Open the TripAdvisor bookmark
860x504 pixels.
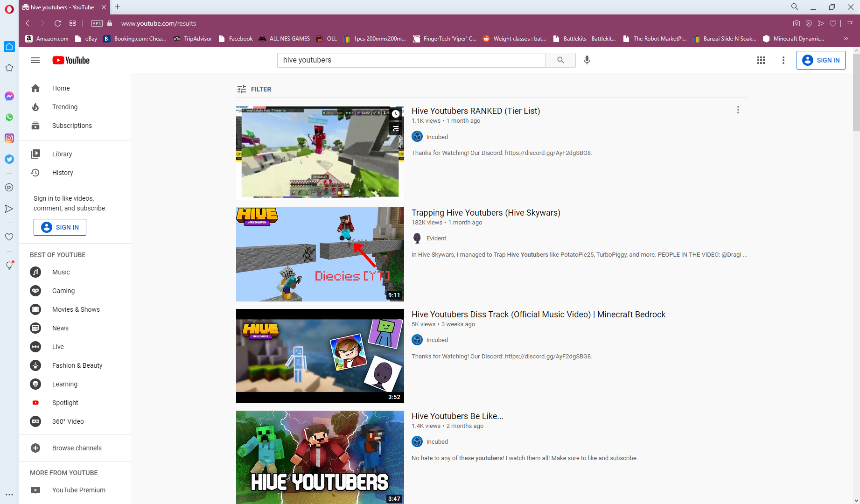[193, 39]
